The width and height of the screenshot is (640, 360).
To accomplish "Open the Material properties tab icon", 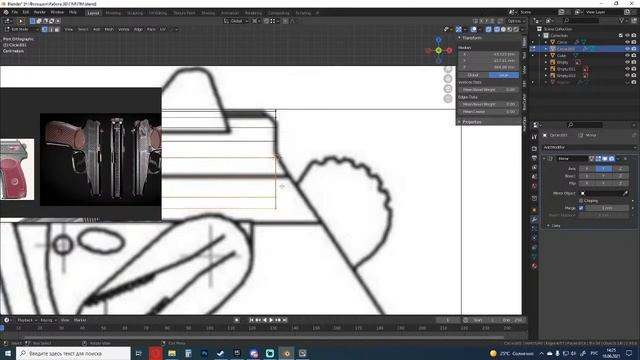I will click(x=534, y=266).
